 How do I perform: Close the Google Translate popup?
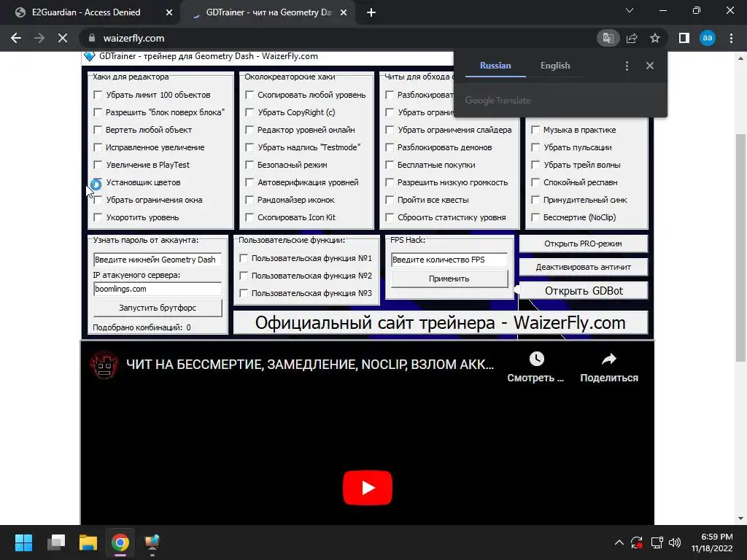click(x=650, y=66)
